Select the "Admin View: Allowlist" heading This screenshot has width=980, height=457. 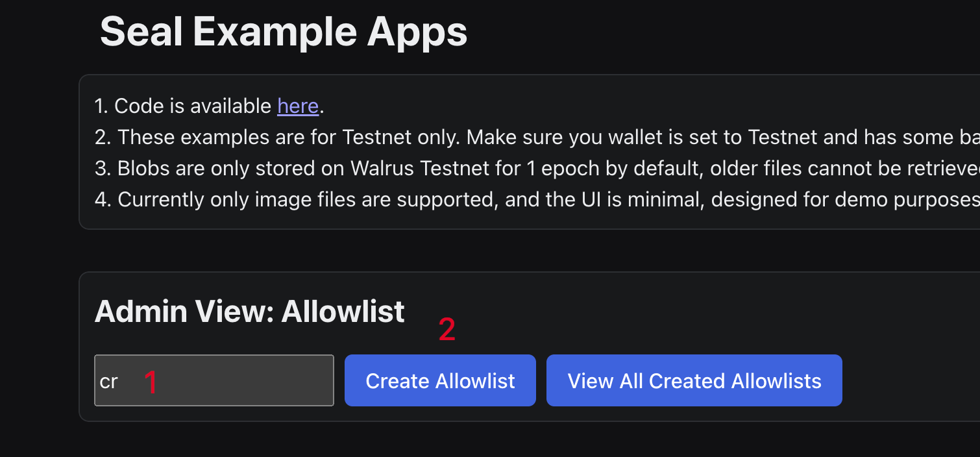click(x=250, y=312)
